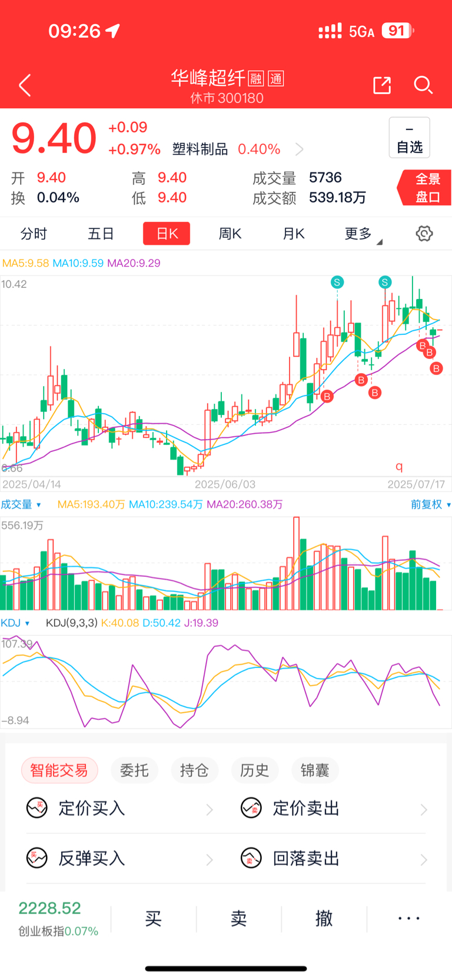The width and height of the screenshot is (452, 980).
Task: Tap the 休市 300180 status text
Action: (227, 98)
